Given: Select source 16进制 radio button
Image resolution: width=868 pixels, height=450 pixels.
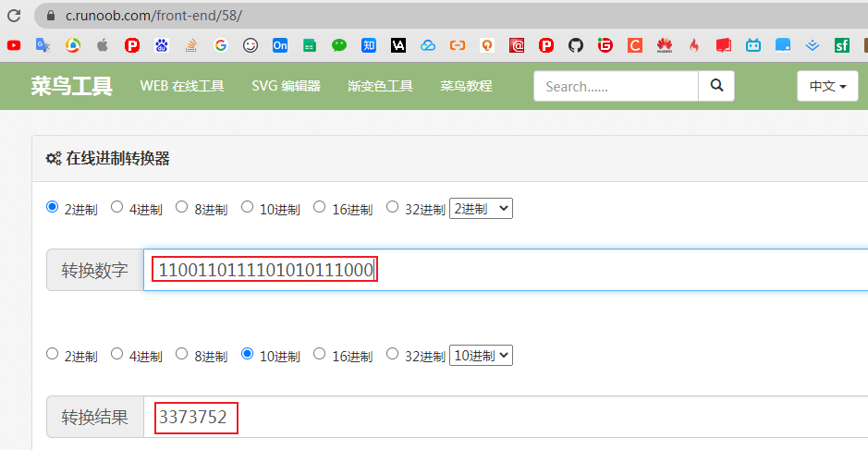Looking at the screenshot, I should point(320,207).
